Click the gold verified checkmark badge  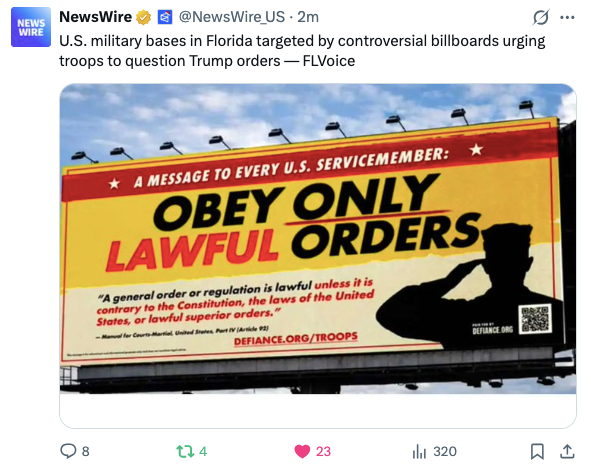[x=144, y=17]
